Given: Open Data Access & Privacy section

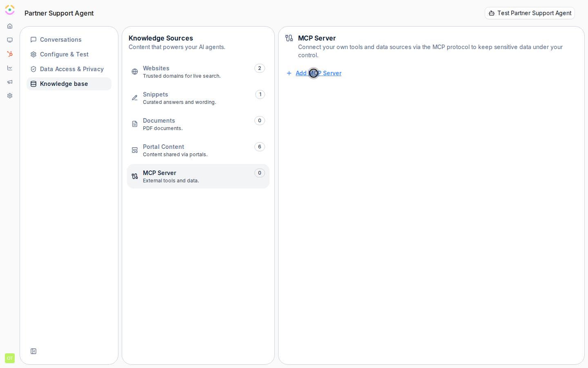Looking at the screenshot, I should 69,69.
